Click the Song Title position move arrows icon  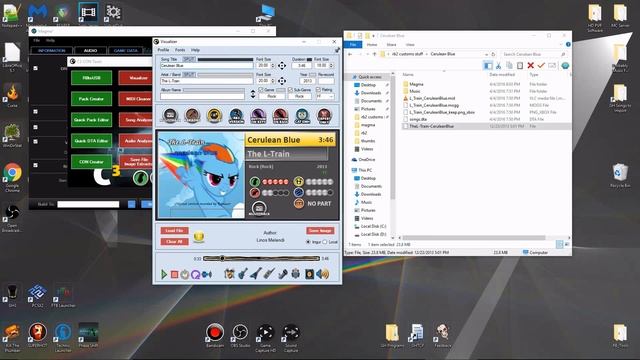click(x=282, y=66)
